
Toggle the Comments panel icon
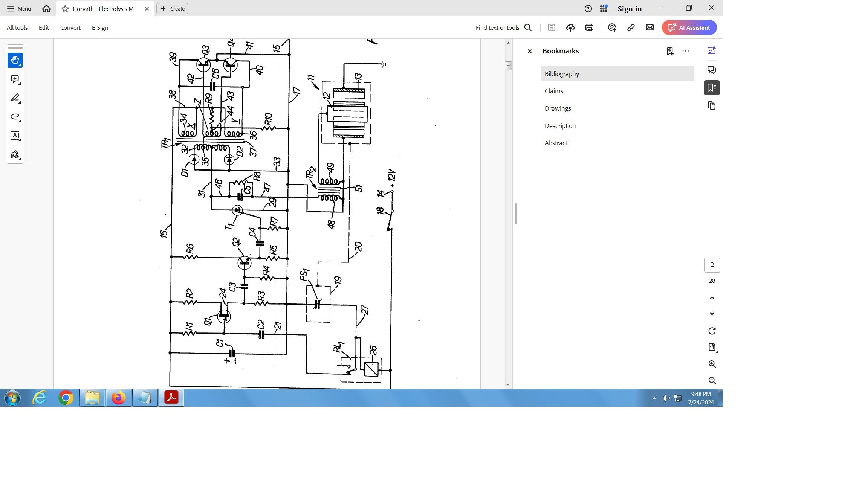(x=712, y=70)
